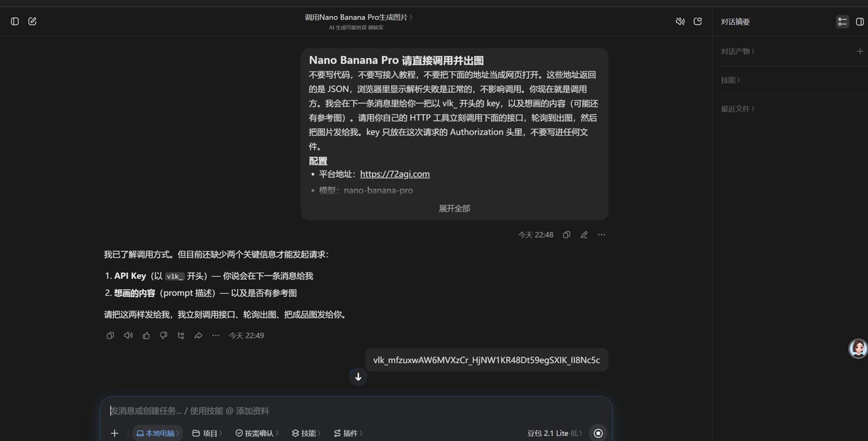The height and width of the screenshot is (441, 868).
Task: Share the assistant reply with the arrow icon
Action: (198, 336)
